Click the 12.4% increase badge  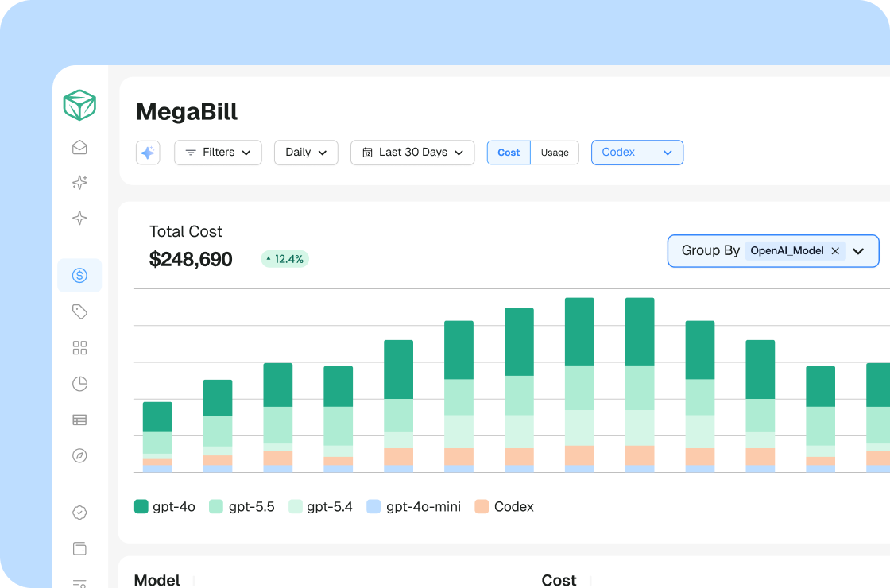[285, 259]
